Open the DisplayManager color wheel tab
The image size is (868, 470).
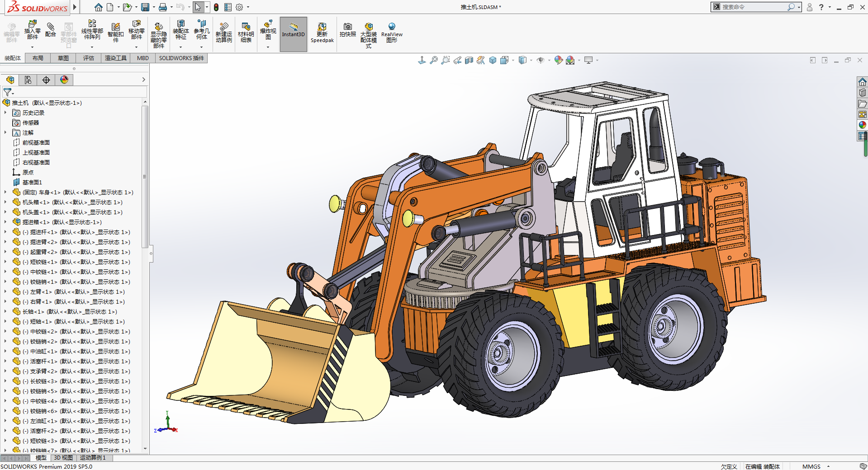click(64, 80)
